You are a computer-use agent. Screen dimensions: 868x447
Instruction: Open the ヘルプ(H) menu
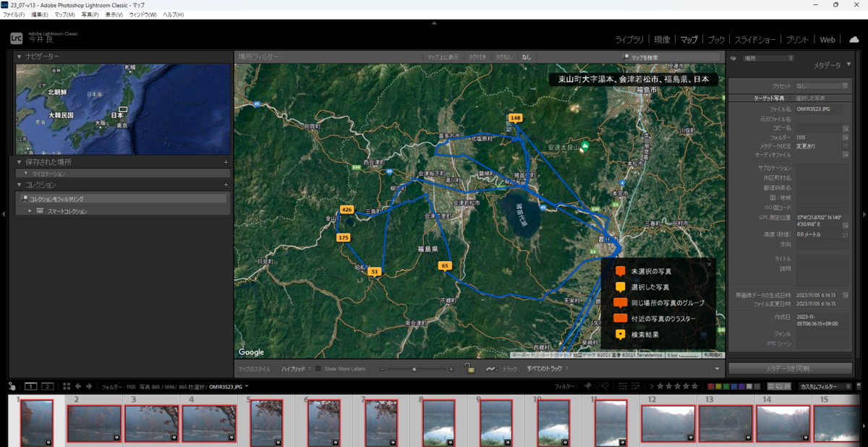173,14
